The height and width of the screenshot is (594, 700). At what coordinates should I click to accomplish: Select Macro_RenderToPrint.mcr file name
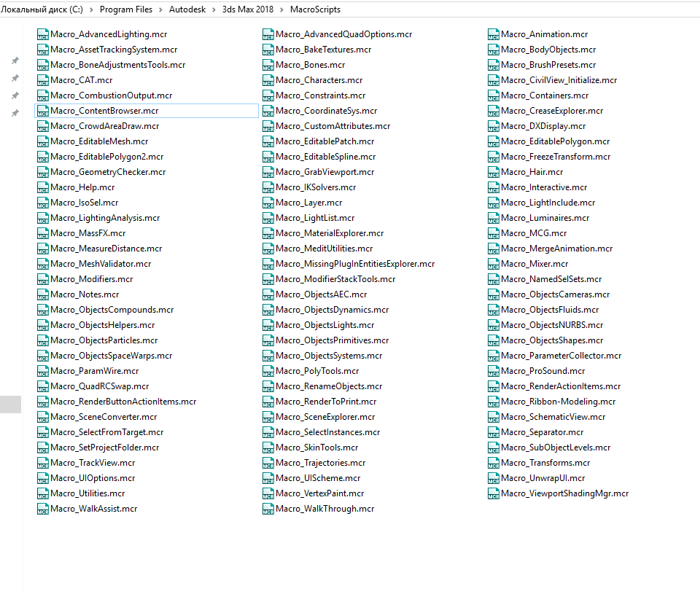[x=327, y=402]
